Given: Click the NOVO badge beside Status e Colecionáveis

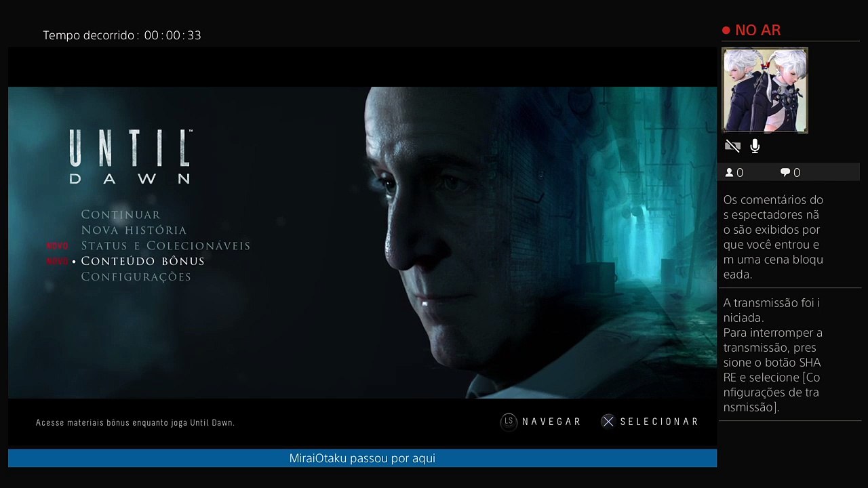Looking at the screenshot, I should pyautogui.click(x=58, y=246).
